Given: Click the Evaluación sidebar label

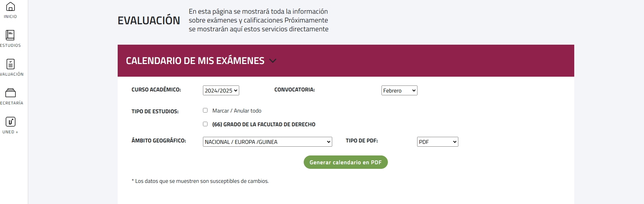Looking at the screenshot, I should [x=12, y=74].
